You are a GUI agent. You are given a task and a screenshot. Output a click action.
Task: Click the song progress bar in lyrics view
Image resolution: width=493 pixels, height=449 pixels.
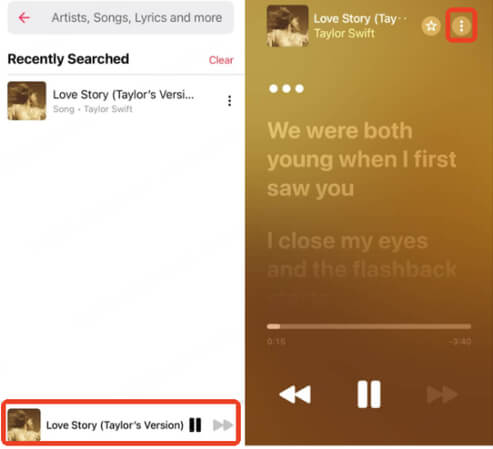point(369,326)
